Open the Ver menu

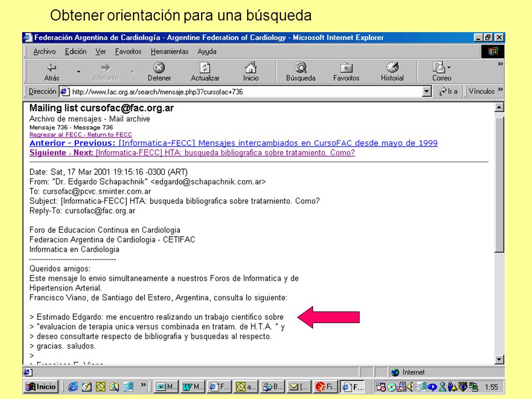coord(100,52)
